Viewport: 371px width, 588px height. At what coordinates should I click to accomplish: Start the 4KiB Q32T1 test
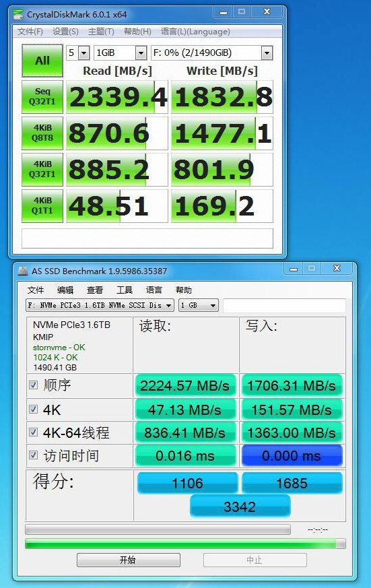42,170
